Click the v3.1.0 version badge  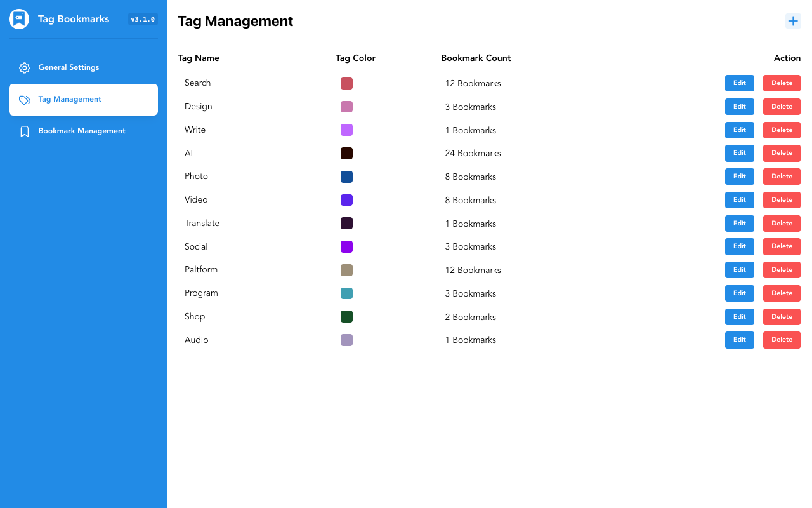(x=143, y=19)
